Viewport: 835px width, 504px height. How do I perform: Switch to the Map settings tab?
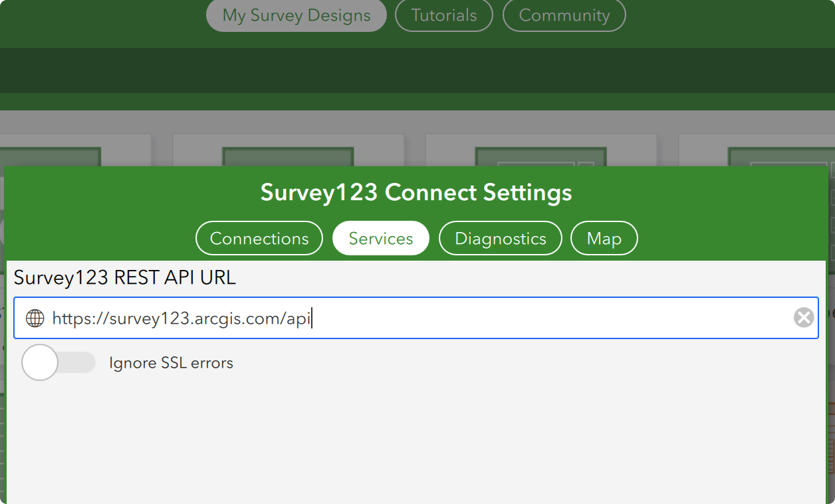[604, 237]
